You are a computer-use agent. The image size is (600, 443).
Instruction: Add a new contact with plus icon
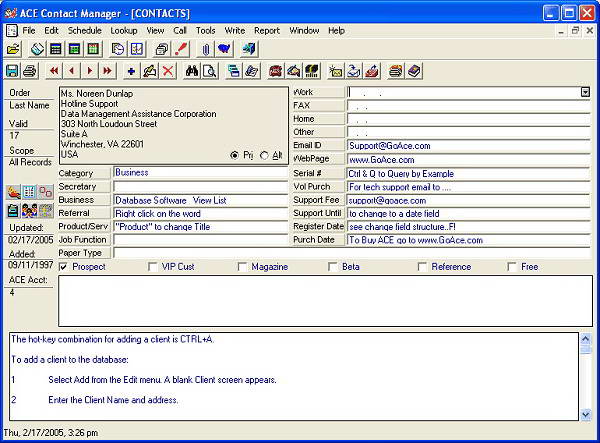(x=131, y=71)
